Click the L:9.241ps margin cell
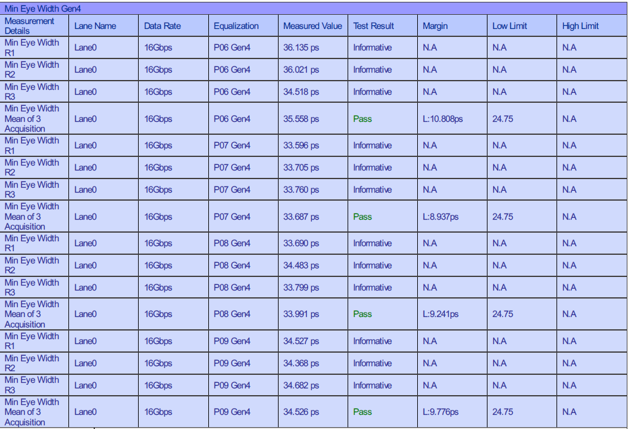Viewport: 628px width, 429px height. click(441, 314)
